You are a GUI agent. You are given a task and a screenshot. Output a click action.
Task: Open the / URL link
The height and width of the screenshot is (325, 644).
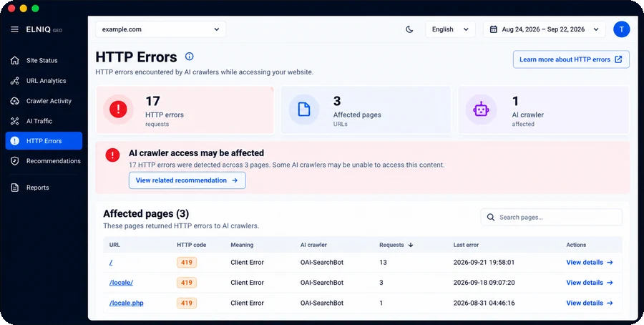(111, 263)
